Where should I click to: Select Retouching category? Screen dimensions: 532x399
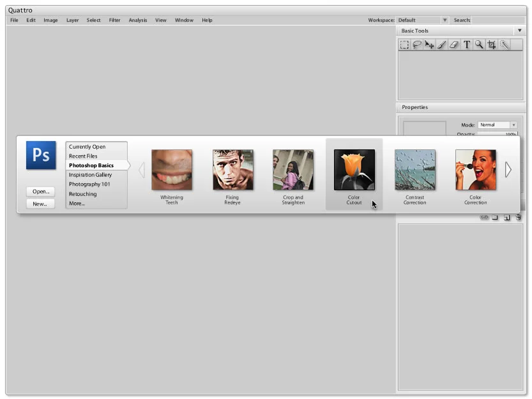(x=96, y=194)
